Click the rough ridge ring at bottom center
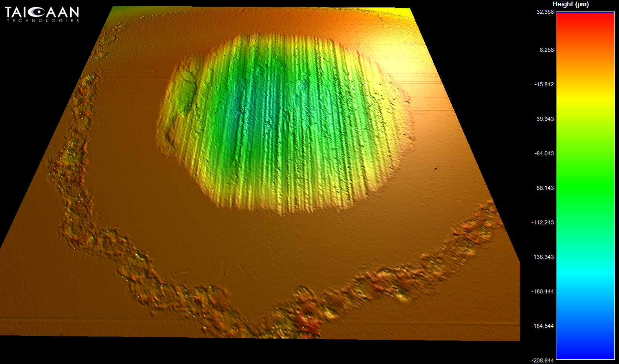This screenshot has width=619, height=364. pos(302,314)
